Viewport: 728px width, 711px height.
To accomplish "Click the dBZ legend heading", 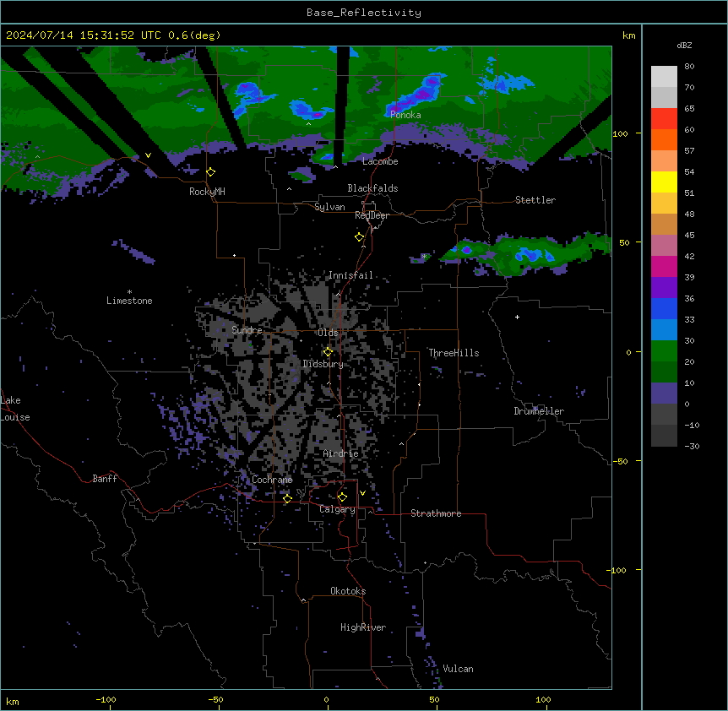I will click(684, 45).
